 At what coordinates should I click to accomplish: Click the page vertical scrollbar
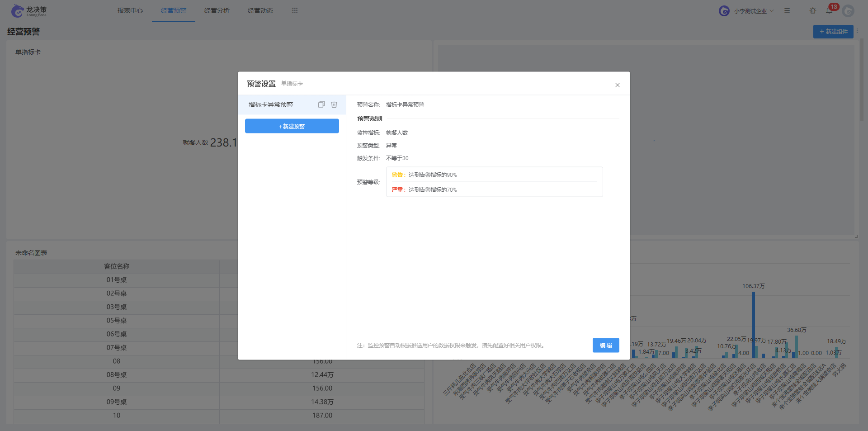(862, 80)
